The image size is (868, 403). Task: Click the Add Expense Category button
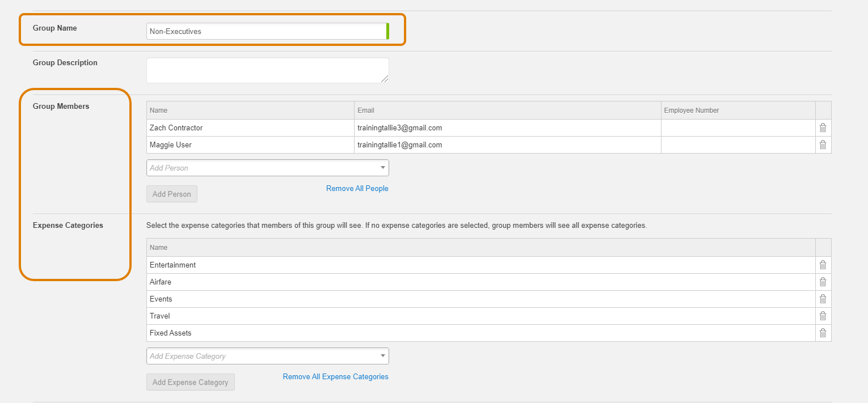190,382
